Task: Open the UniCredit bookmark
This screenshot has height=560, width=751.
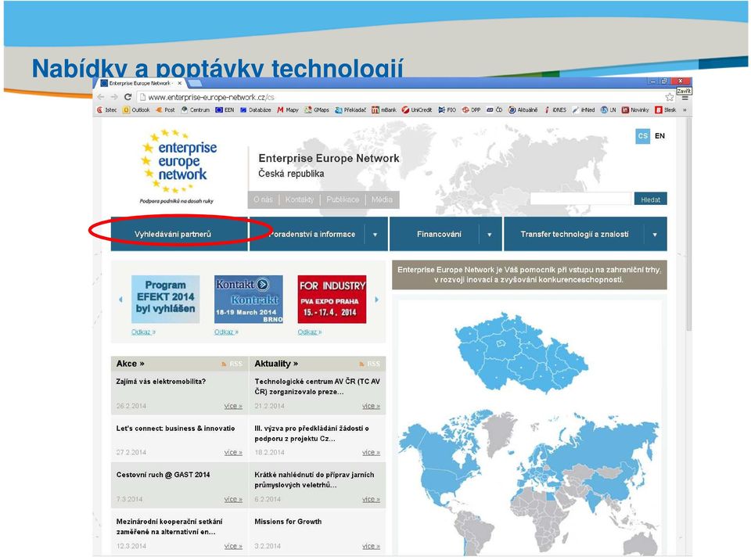Action: [417, 109]
